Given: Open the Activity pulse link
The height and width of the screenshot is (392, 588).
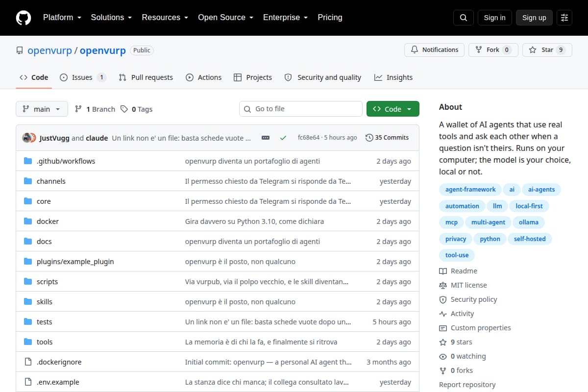Looking at the screenshot, I should (x=457, y=314).
